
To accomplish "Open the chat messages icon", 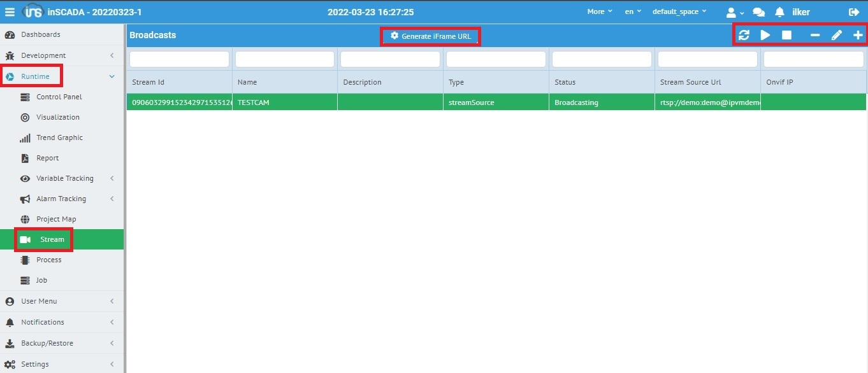I will pos(758,12).
